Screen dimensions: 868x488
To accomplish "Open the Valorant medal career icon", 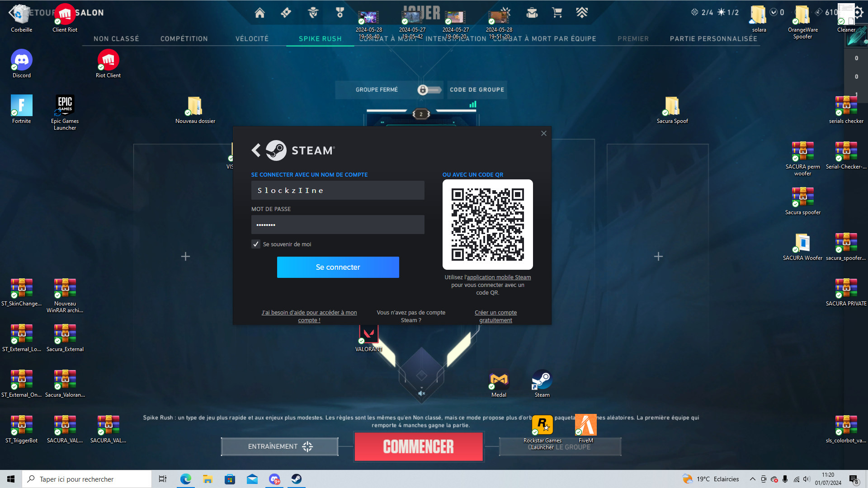I will tap(340, 13).
